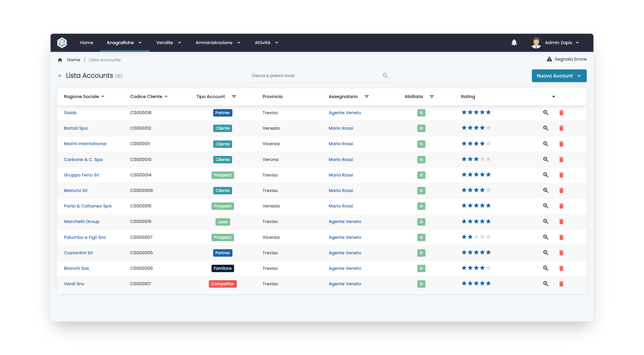Click rating stars for Carbone & C. Spa

tap(476, 159)
